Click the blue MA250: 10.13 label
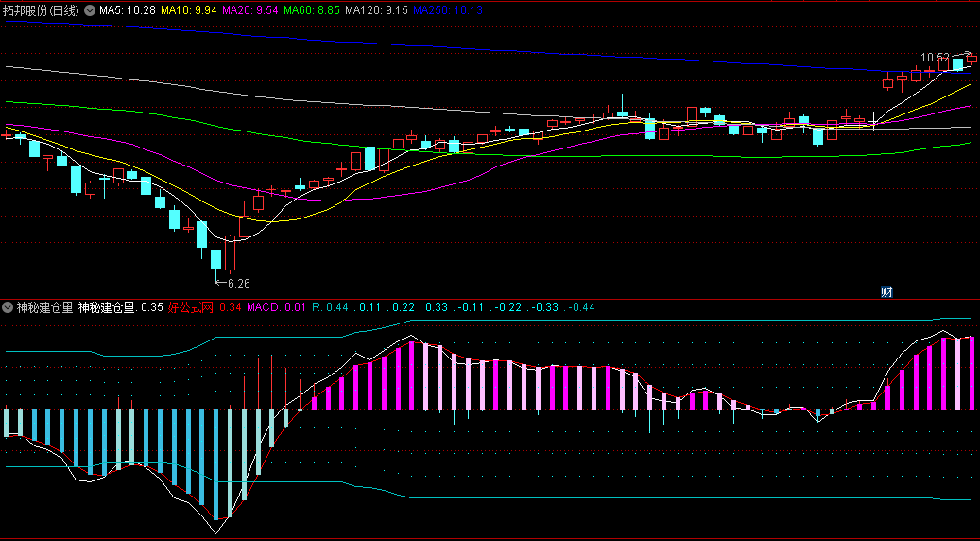 (x=448, y=10)
